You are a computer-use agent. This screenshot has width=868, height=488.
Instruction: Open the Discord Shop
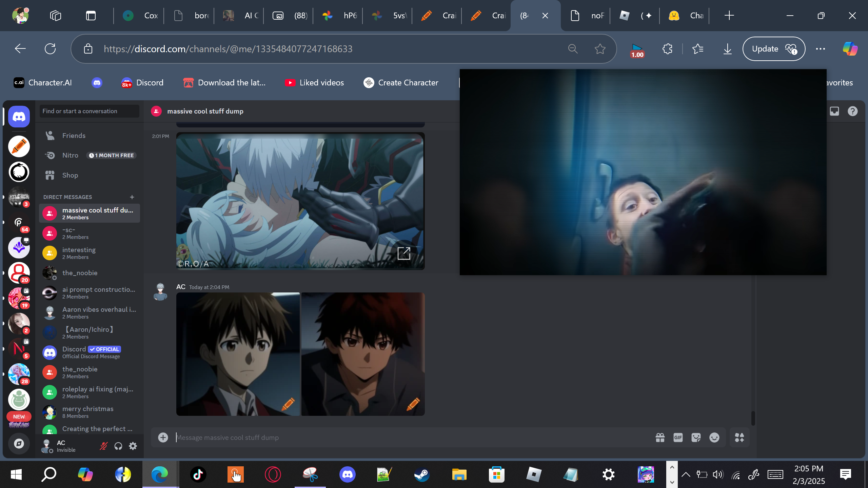(x=90, y=175)
